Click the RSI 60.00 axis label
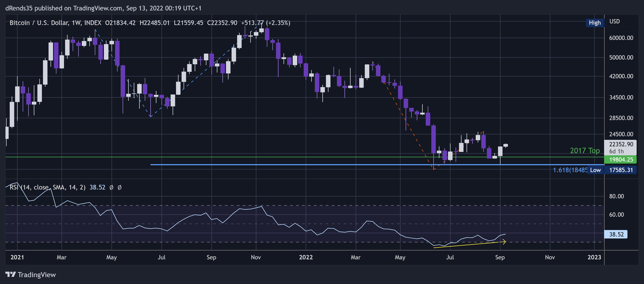 pos(616,214)
